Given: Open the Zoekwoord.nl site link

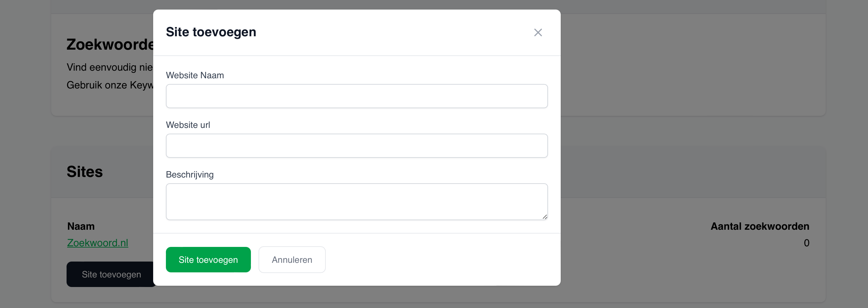Looking at the screenshot, I should click(98, 243).
